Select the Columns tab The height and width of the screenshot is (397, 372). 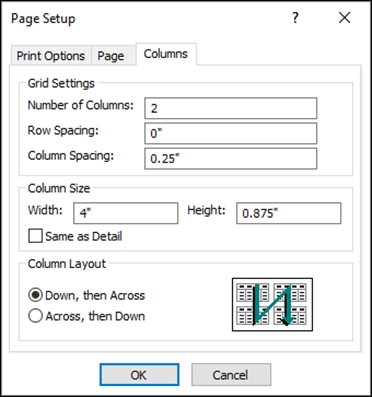pyautogui.click(x=166, y=54)
